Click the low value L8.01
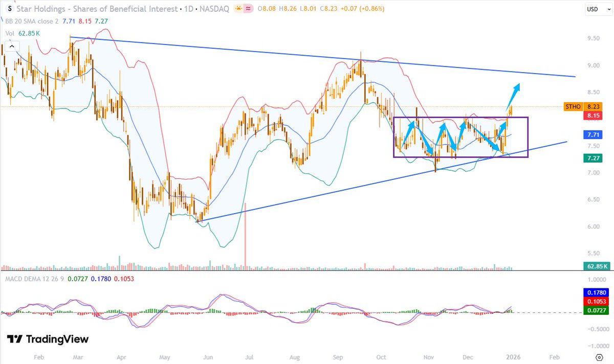 click(x=309, y=9)
